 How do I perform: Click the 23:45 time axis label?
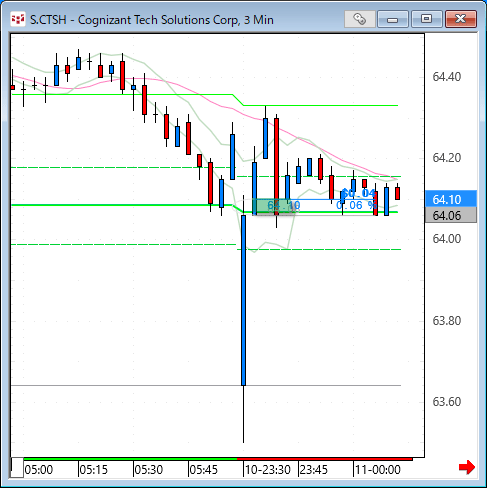[x=314, y=470]
